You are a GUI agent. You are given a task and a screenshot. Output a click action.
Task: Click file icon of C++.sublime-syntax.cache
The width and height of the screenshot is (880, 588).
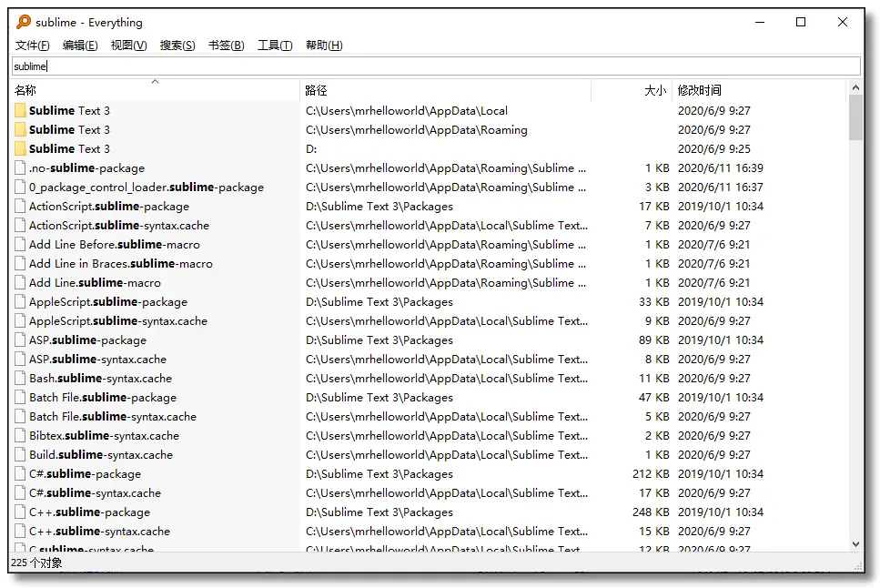tap(20, 531)
